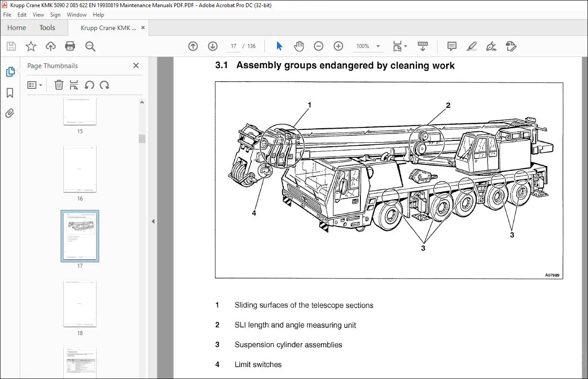Select the Highlight text pen tool

click(x=471, y=46)
